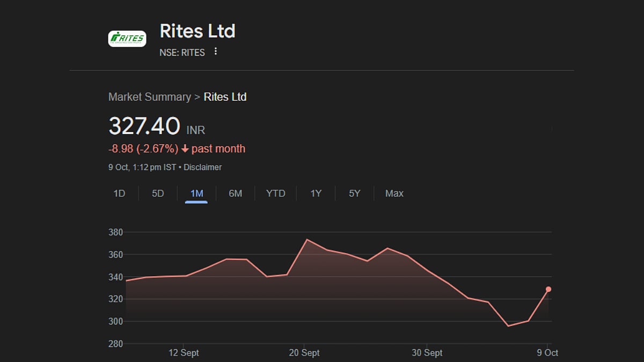Click the latest price dot on chart
The image size is (644, 362).
pos(548,289)
